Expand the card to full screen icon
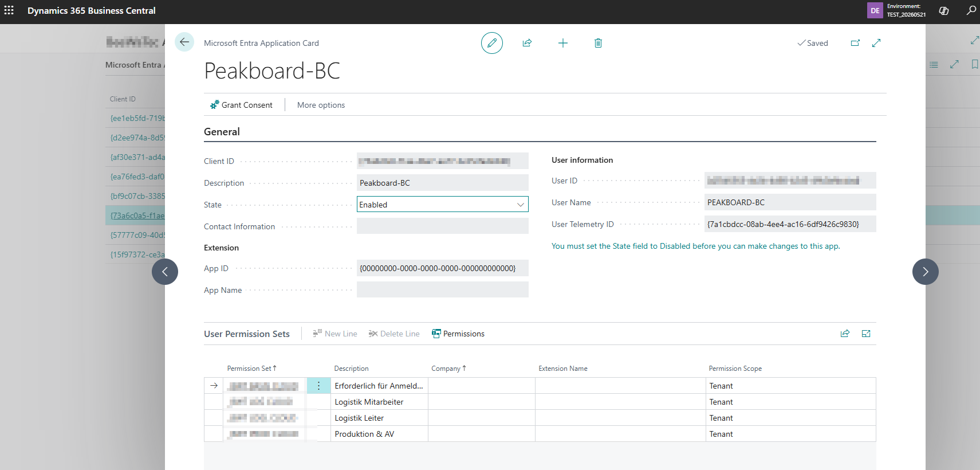Viewport: 980px width, 470px height. [x=876, y=43]
